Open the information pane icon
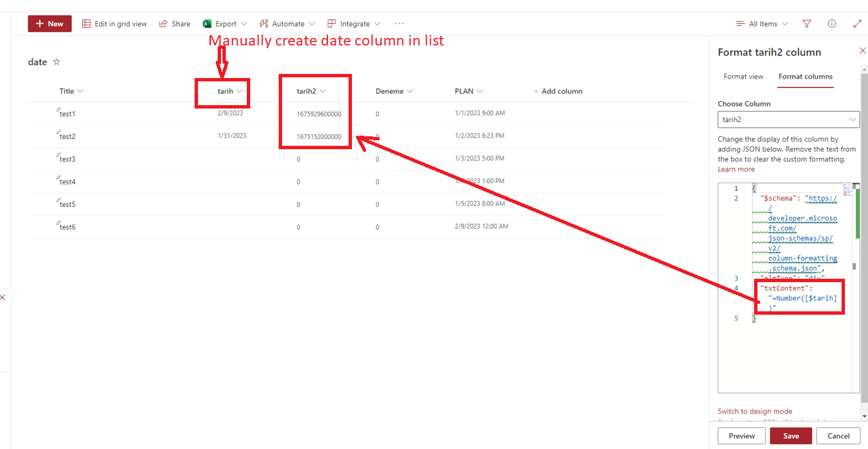The image size is (868, 449). coord(831,24)
